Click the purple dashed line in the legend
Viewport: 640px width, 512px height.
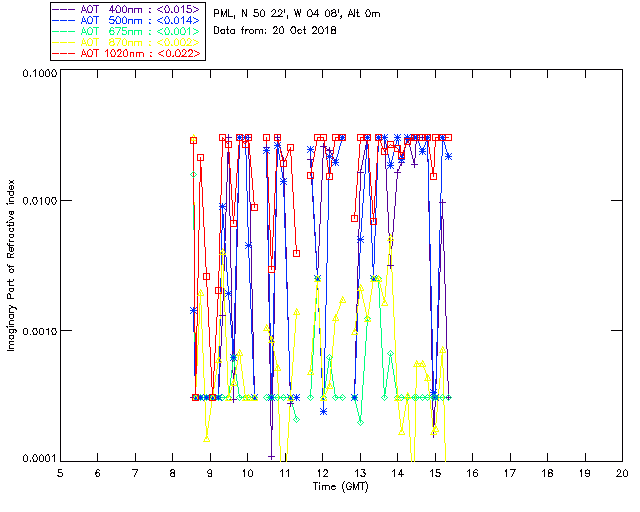[x=64, y=9]
